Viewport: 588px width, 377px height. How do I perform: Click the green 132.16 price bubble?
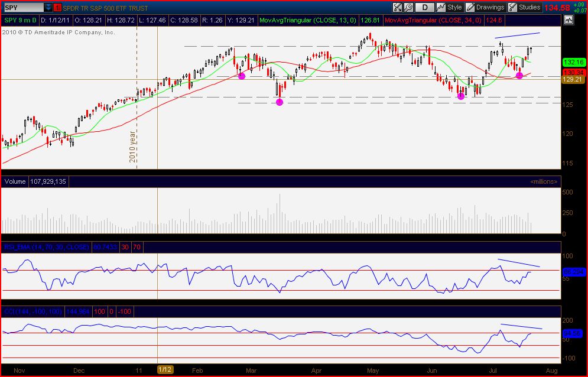pyautogui.click(x=574, y=63)
